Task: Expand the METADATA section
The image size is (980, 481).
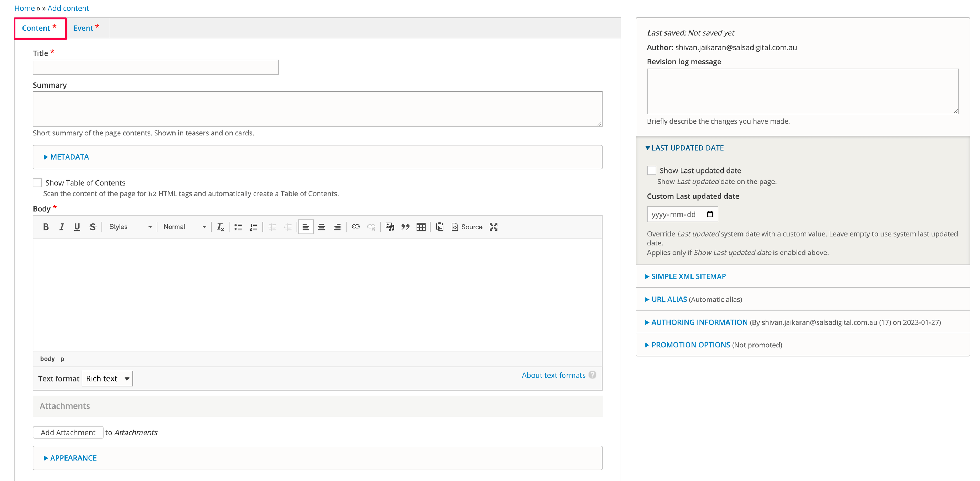Action: click(x=69, y=157)
